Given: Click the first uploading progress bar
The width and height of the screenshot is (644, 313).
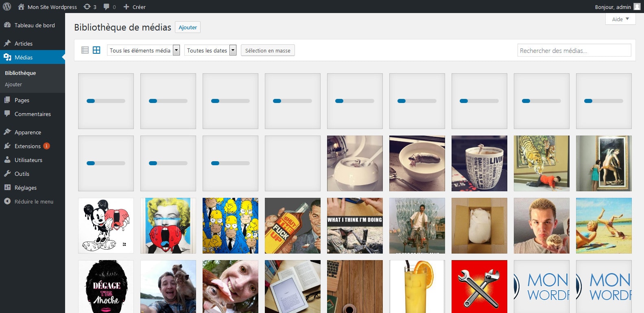Looking at the screenshot, I should tap(106, 101).
